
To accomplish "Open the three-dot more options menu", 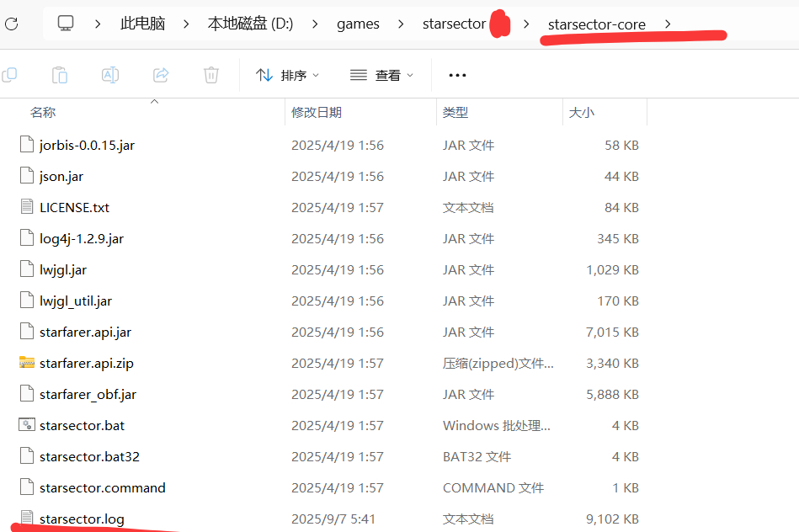I will coord(457,75).
